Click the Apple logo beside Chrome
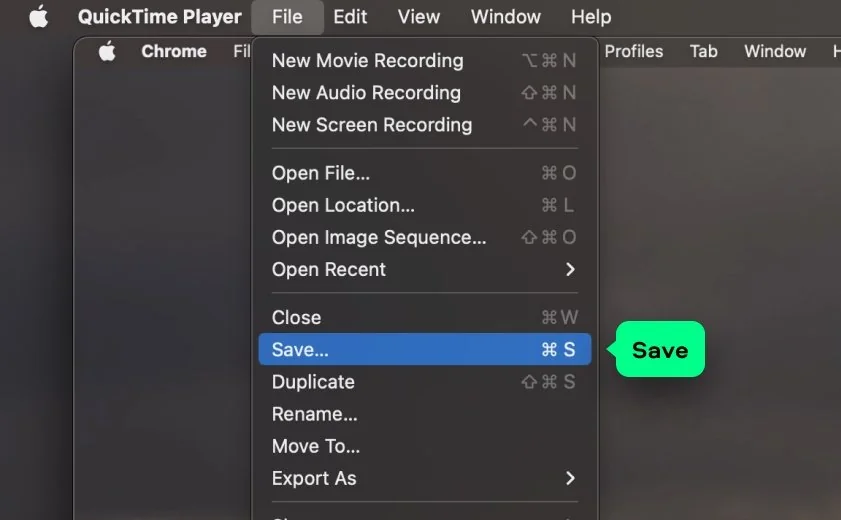The height and width of the screenshot is (520, 841). coord(107,51)
